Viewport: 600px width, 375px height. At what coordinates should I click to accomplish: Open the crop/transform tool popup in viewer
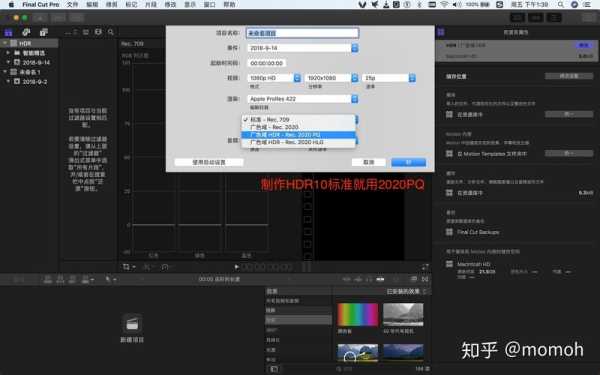129,267
